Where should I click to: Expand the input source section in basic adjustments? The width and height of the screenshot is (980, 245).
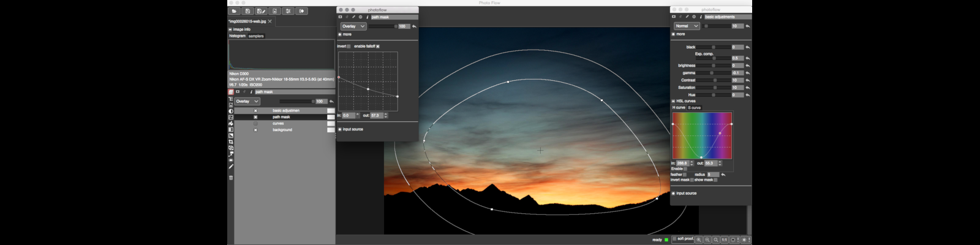coord(673,194)
